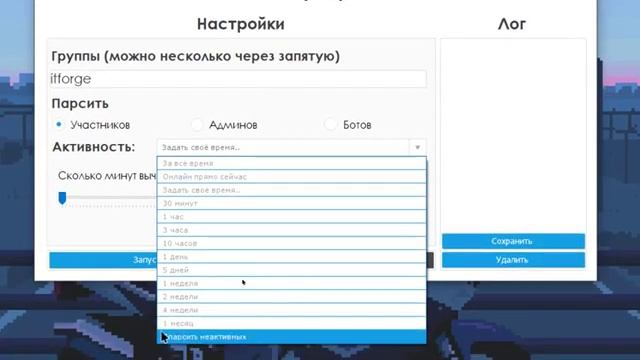Pick the '5 дней' option
This screenshot has height=360, width=640.
pos(291,270)
